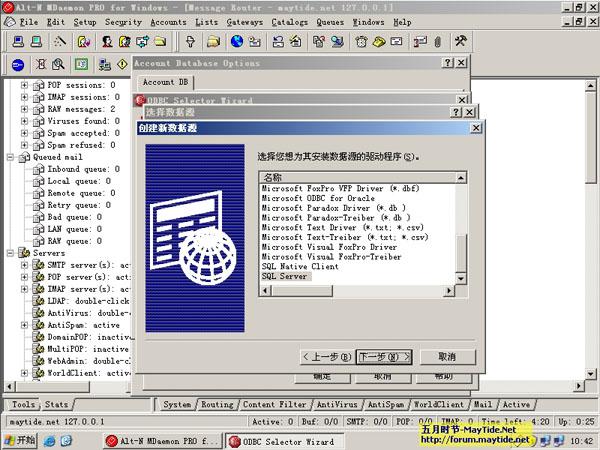This screenshot has width=600, height=450.
Task: Click the hammer and wrench tools icon
Action: [460, 42]
